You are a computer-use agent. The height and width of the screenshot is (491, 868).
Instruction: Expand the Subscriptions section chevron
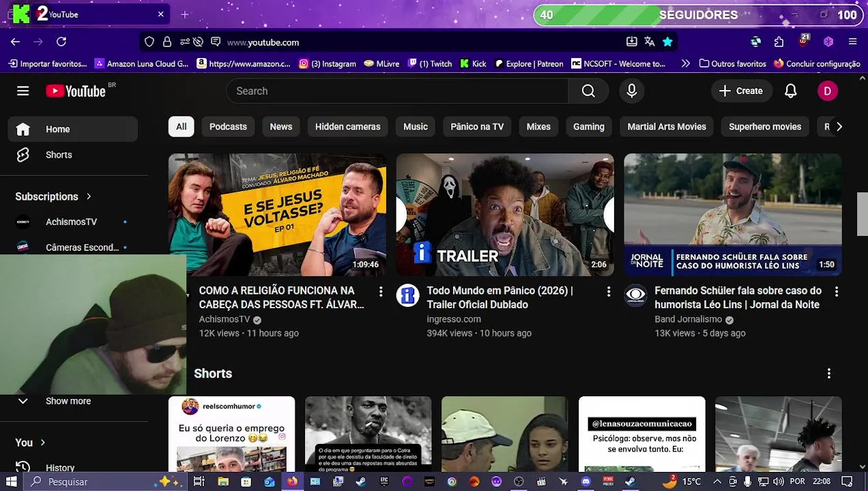coord(89,196)
